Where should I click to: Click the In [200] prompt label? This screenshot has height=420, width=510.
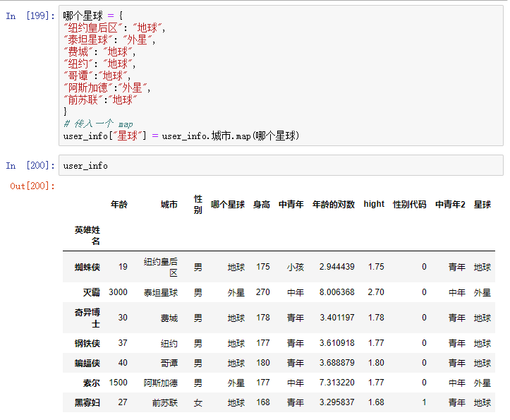pos(30,165)
